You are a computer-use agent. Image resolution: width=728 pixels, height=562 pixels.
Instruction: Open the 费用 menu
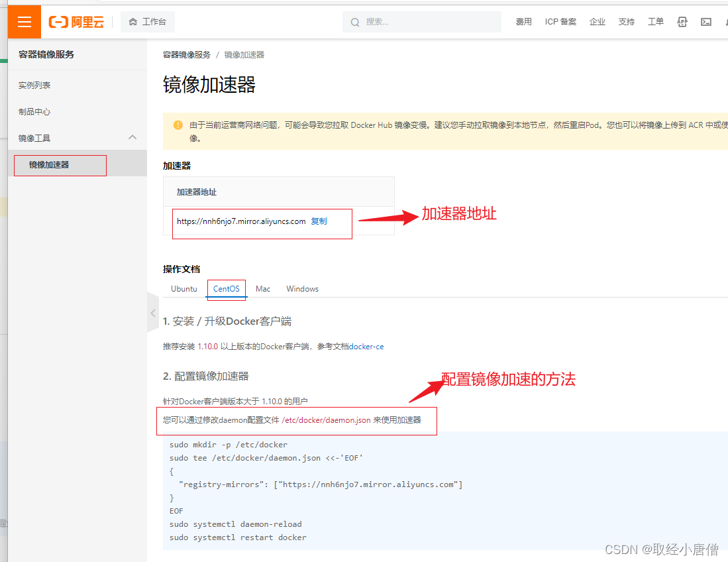coord(524,22)
